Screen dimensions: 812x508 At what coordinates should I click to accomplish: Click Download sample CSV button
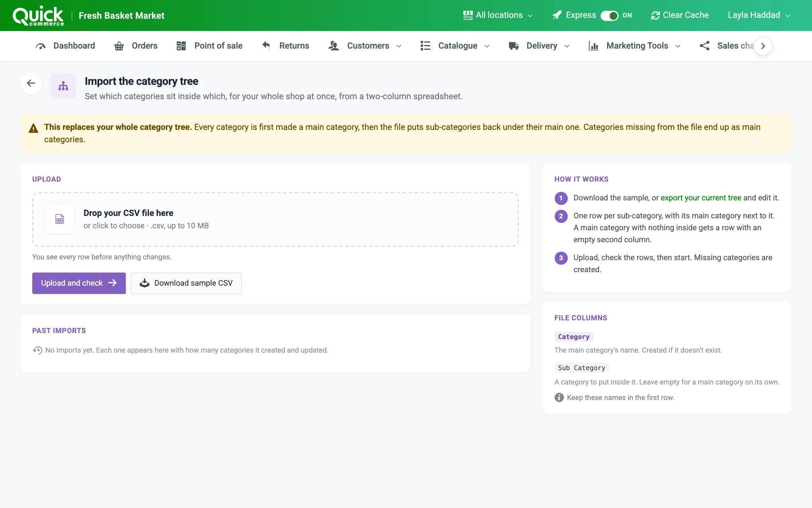pyautogui.click(x=186, y=283)
